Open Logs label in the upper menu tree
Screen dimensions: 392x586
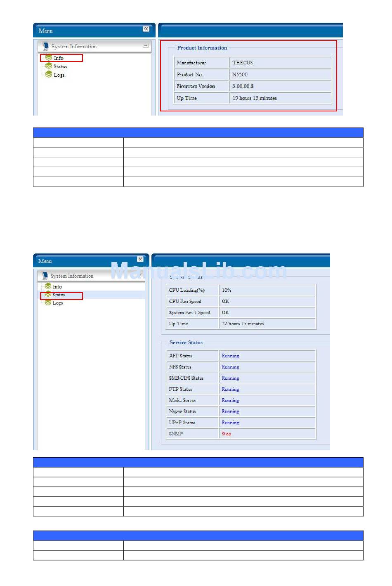pos(59,75)
